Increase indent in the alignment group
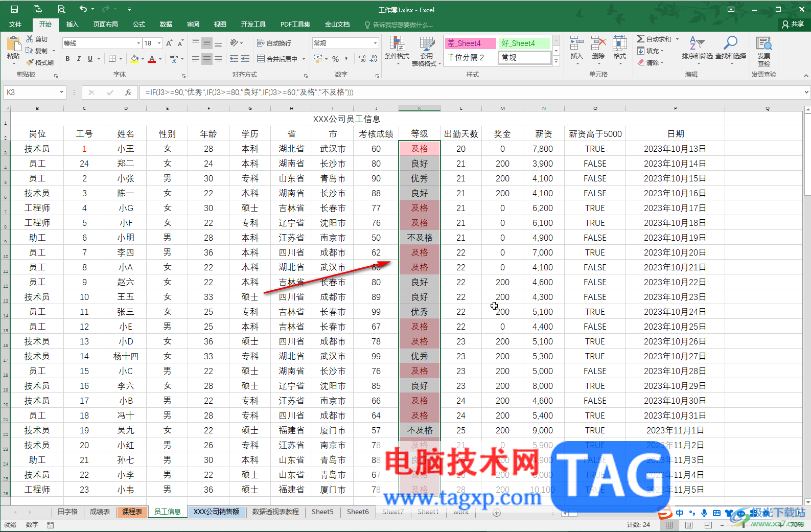The image size is (811, 532). [x=245, y=59]
